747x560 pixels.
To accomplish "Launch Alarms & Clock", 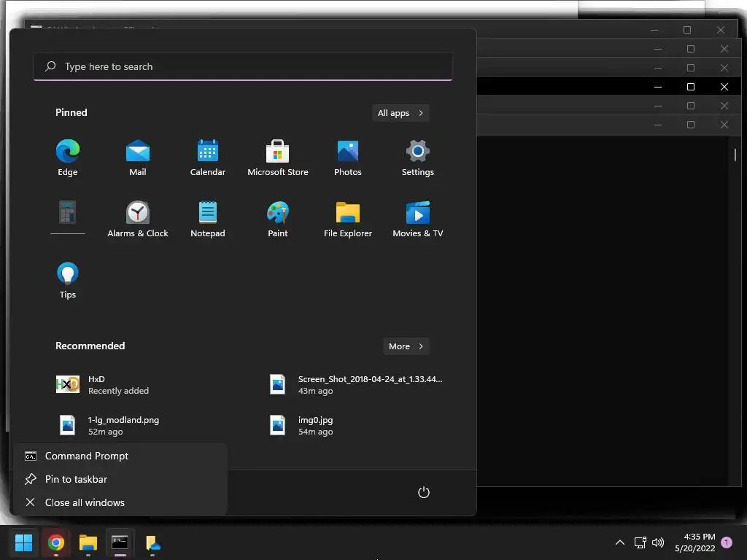I will pyautogui.click(x=138, y=219).
